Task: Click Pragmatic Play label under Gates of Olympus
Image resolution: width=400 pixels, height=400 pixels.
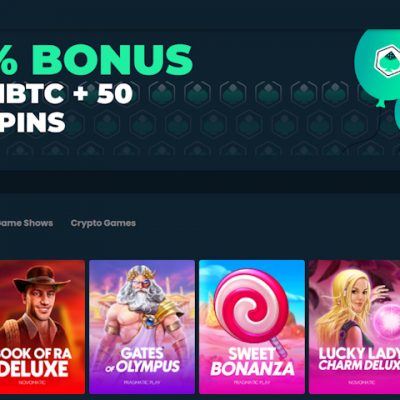Action: coord(142,382)
